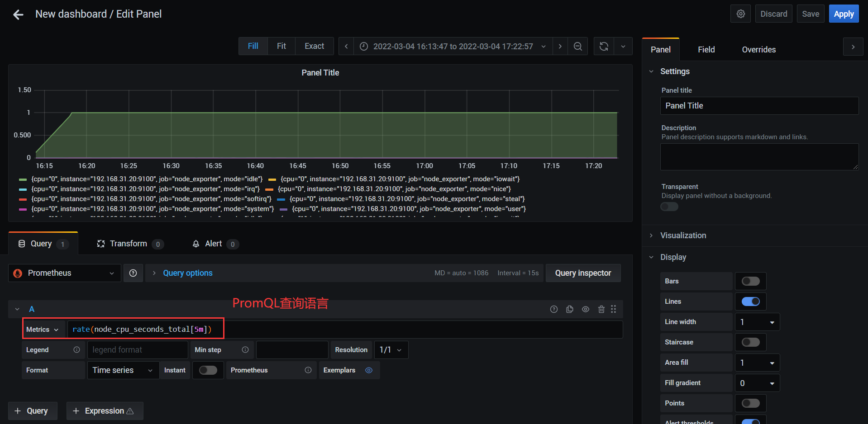The width and height of the screenshot is (868, 424).
Task: Click the idle mode legend color swatch
Action: [x=23, y=179]
